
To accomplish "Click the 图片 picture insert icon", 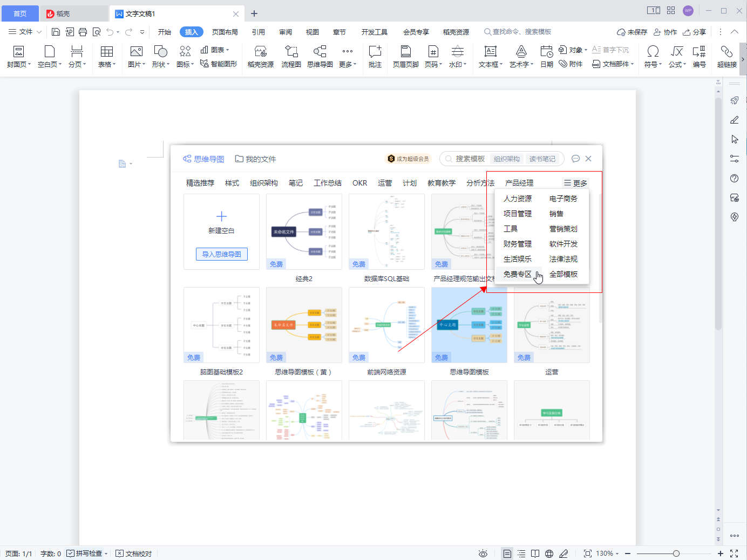I will pyautogui.click(x=136, y=52).
